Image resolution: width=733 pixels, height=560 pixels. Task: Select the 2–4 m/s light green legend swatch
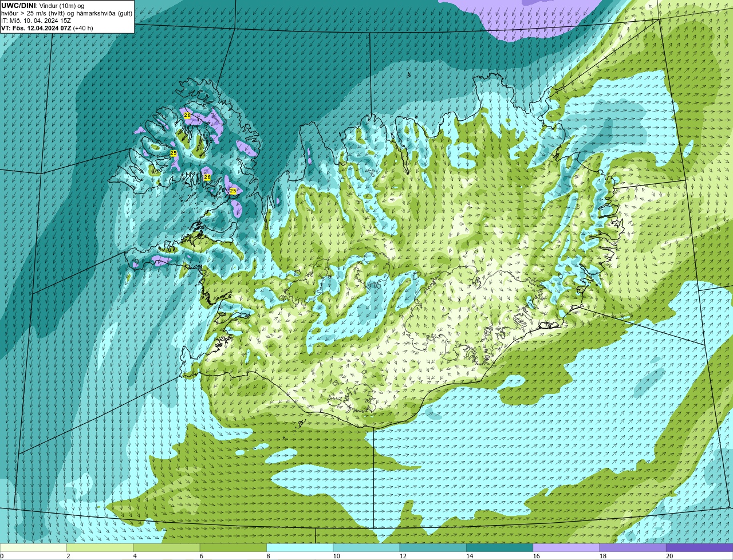(x=100, y=548)
